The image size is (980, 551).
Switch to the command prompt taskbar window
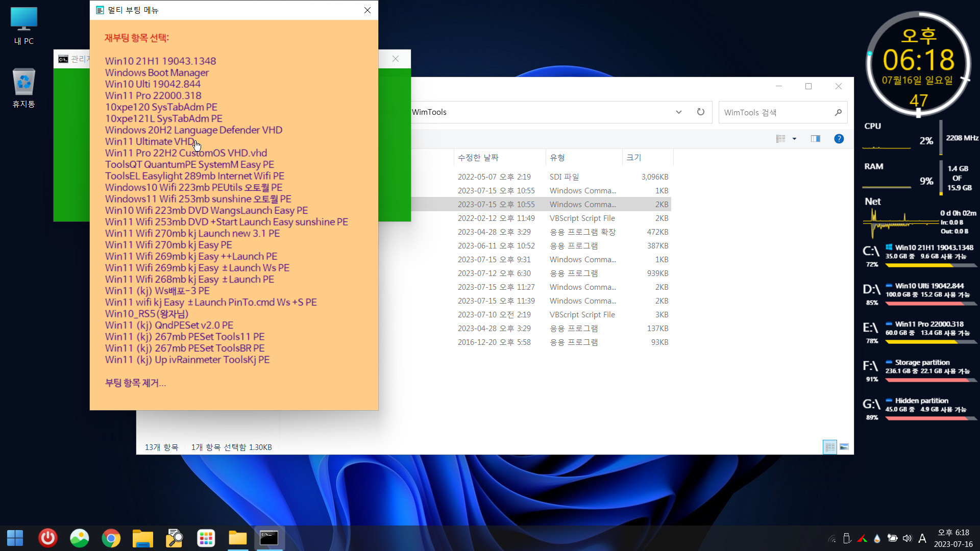(x=269, y=538)
